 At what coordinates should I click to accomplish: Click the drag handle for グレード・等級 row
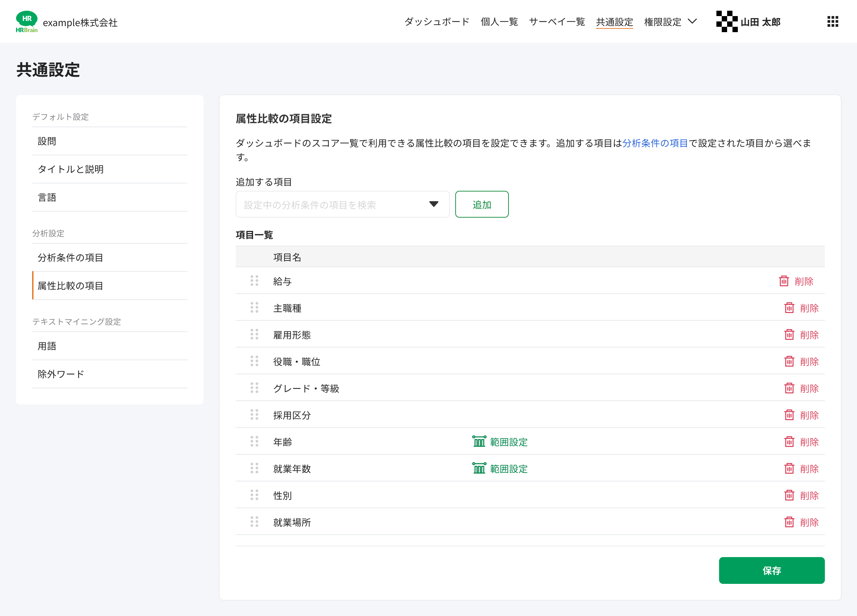coord(254,388)
